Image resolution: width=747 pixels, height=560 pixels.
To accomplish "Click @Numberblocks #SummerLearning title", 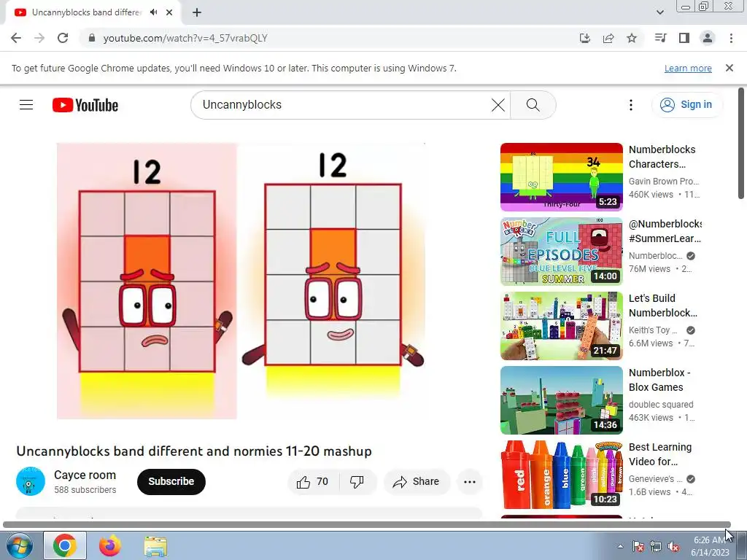I will point(665,231).
